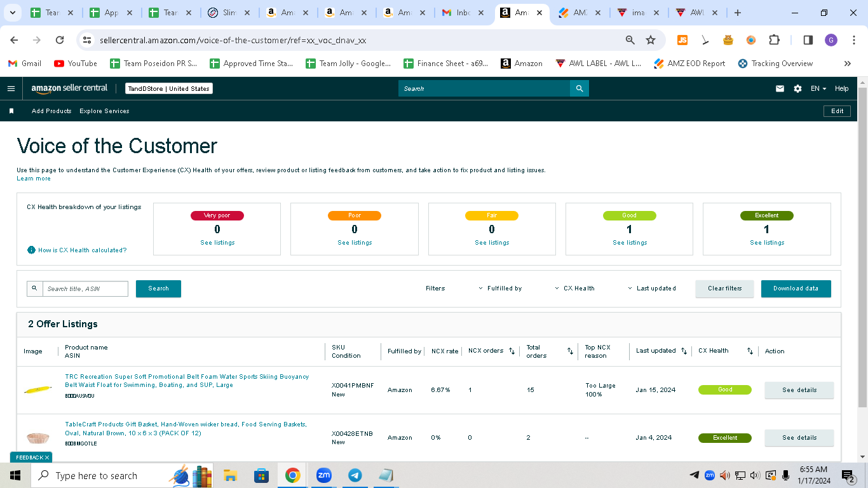Open the mail messages icon
The height and width of the screenshot is (488, 868).
(780, 89)
